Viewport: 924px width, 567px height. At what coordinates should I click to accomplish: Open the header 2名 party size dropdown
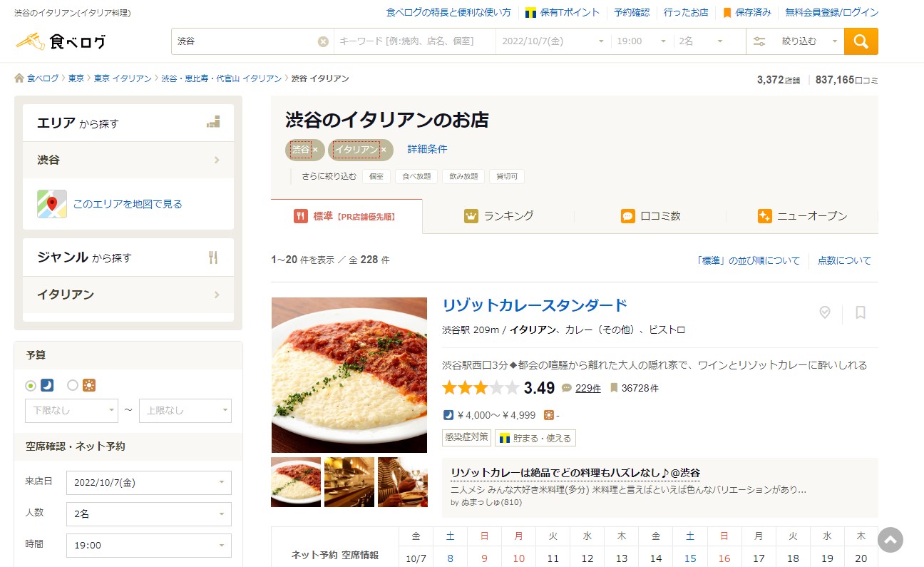tap(702, 41)
